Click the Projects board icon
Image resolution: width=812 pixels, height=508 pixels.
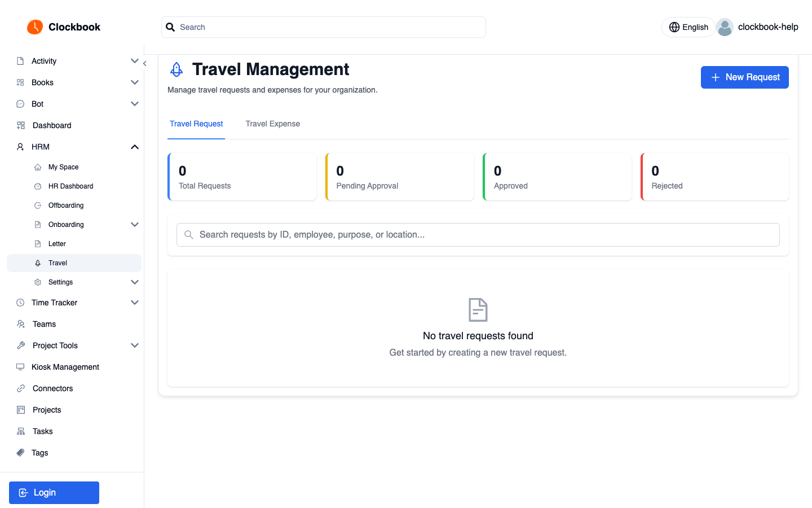(x=21, y=410)
